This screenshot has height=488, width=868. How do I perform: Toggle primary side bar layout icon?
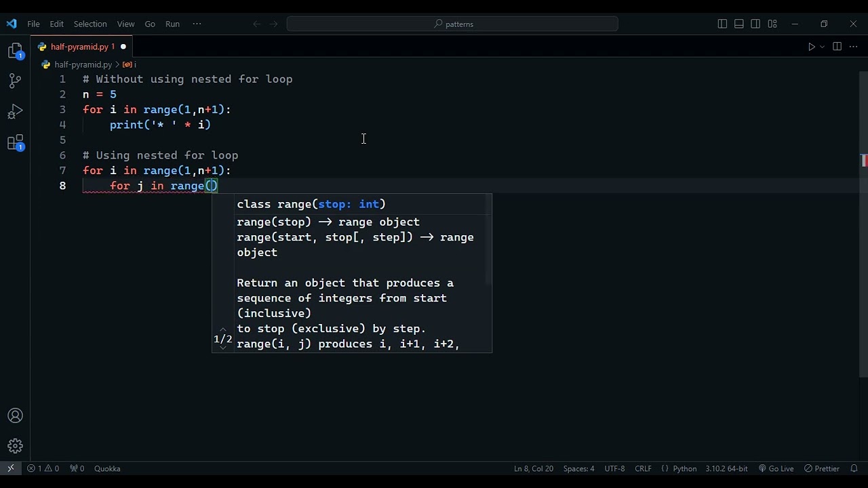tap(722, 24)
